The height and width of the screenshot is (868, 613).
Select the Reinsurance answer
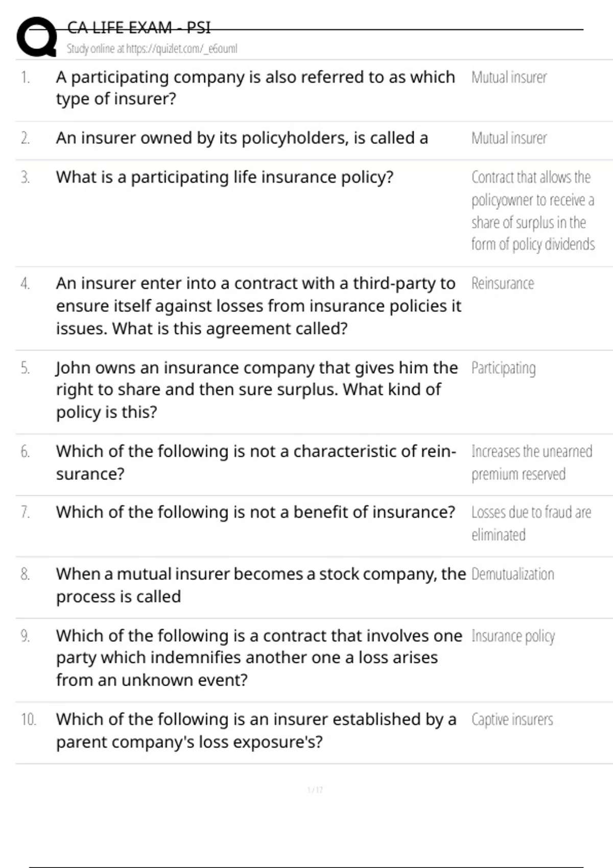503,284
